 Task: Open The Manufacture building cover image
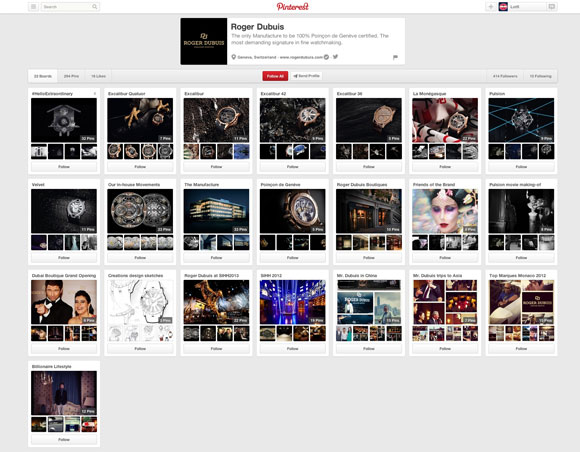216,211
